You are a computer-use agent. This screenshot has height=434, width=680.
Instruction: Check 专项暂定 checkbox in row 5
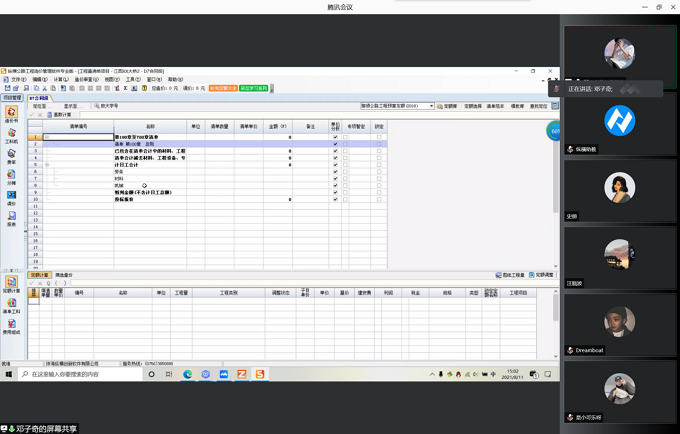345,165
